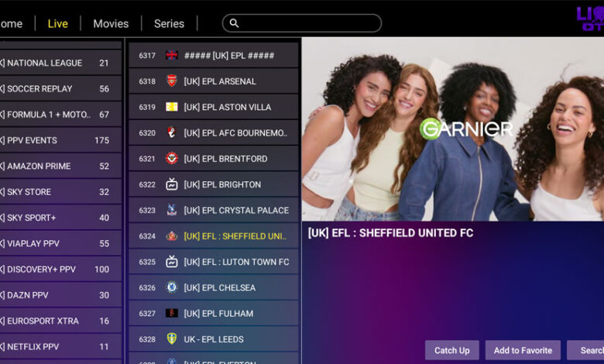
Task: Open the Series tab
Action: click(169, 23)
